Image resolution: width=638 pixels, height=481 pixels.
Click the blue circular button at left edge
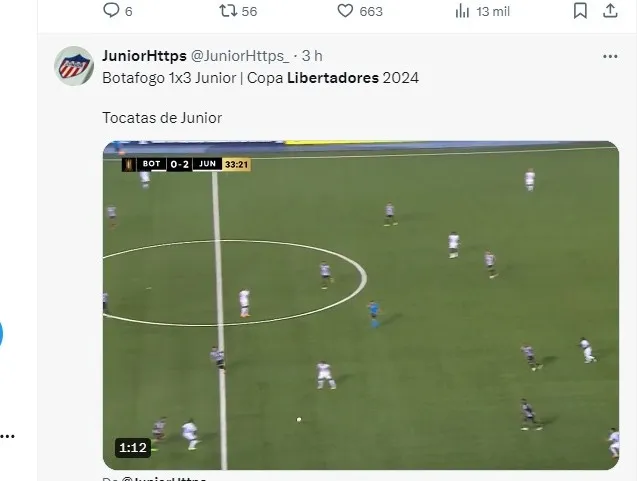[x=1, y=334]
